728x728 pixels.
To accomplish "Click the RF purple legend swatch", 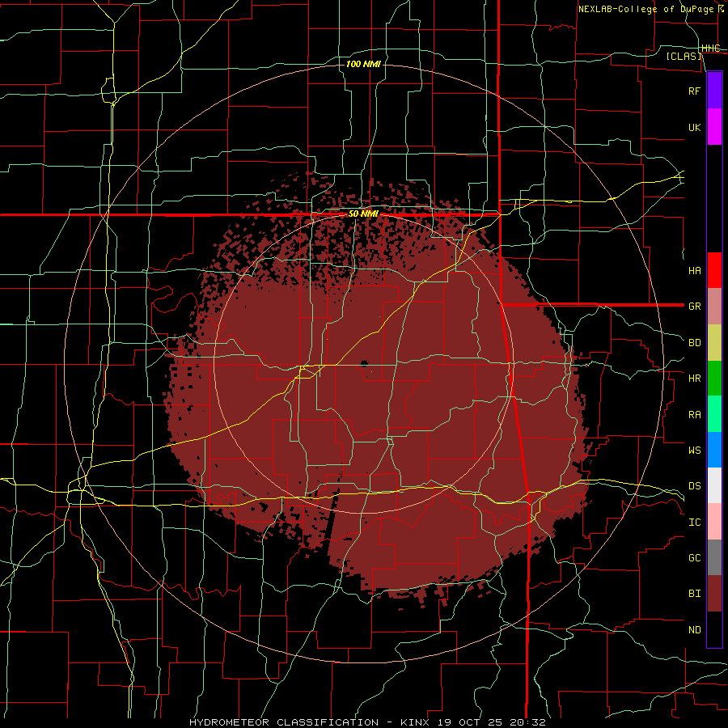I will pyautogui.click(x=714, y=91).
